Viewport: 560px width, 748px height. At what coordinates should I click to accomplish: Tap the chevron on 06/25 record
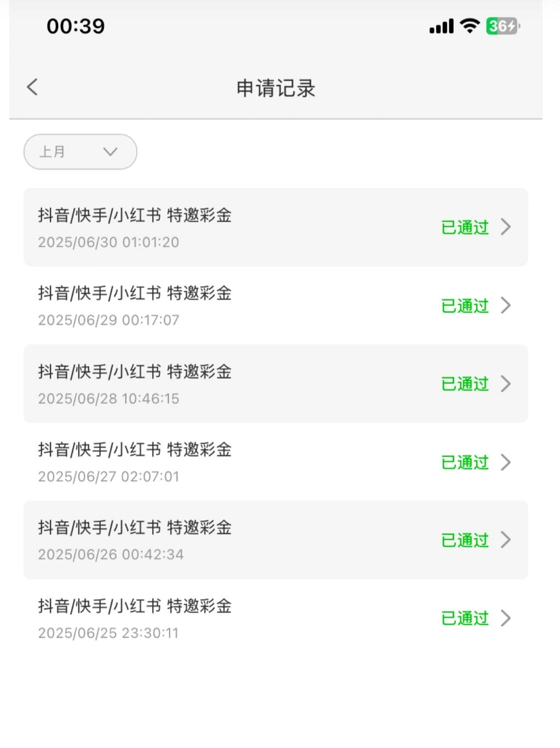pyautogui.click(x=506, y=618)
